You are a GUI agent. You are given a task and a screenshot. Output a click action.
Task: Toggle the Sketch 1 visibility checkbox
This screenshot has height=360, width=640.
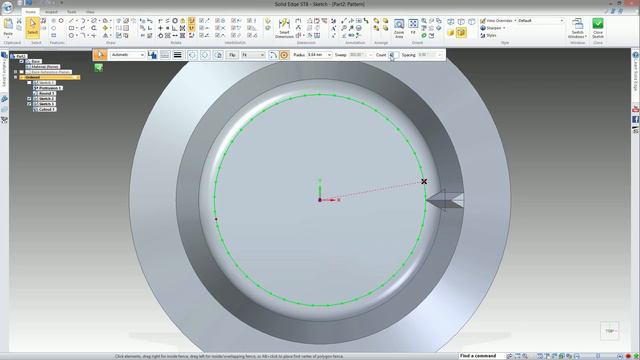[29, 82]
